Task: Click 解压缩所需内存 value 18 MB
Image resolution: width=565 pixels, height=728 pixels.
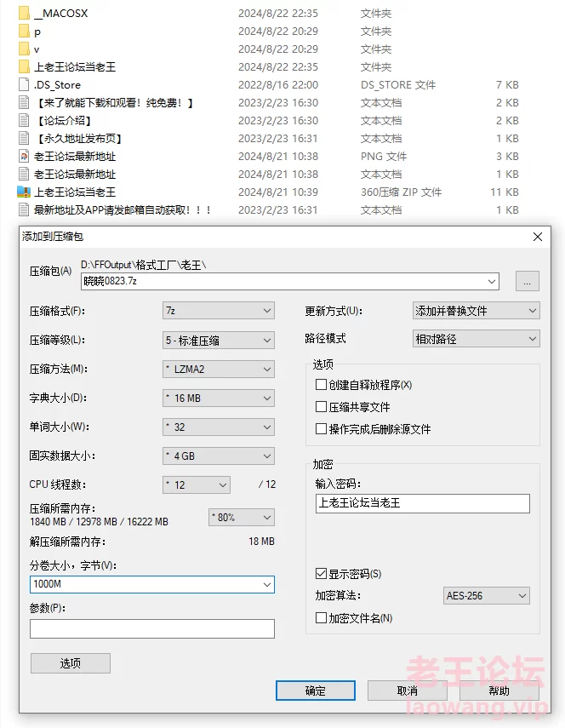Action: (x=261, y=542)
